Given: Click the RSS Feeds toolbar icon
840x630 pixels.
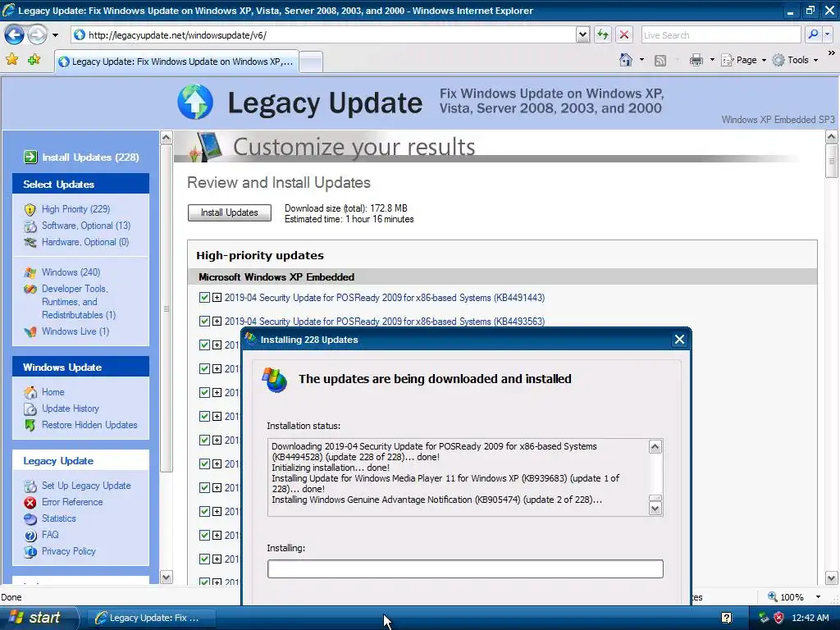Looking at the screenshot, I should coord(660,61).
